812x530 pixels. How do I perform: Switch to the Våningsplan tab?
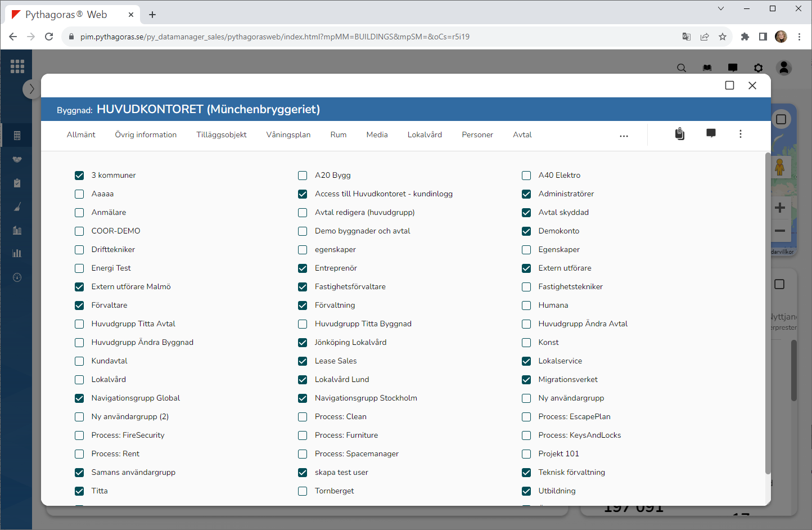pyautogui.click(x=288, y=135)
